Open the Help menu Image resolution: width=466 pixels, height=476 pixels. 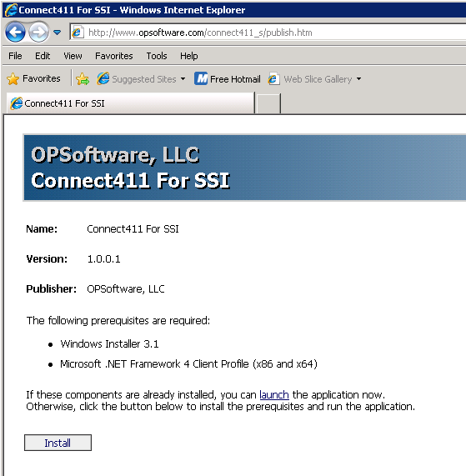point(189,56)
